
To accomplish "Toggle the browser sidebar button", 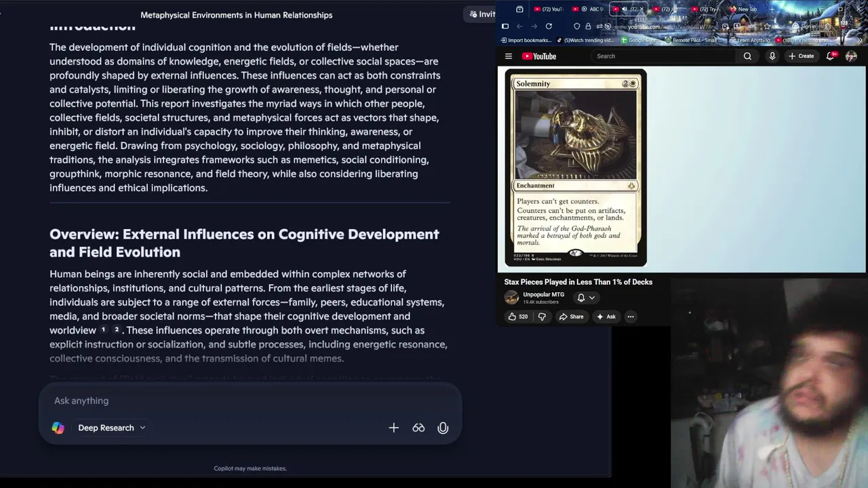I will (x=505, y=26).
